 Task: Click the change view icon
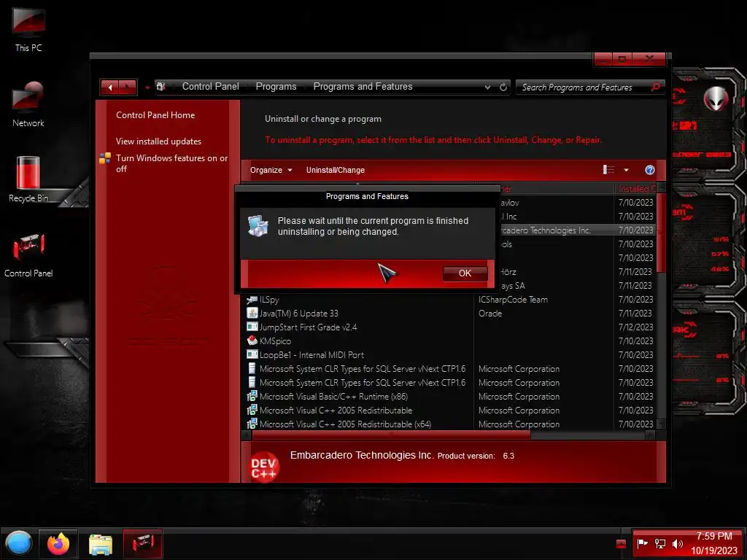[x=608, y=169]
